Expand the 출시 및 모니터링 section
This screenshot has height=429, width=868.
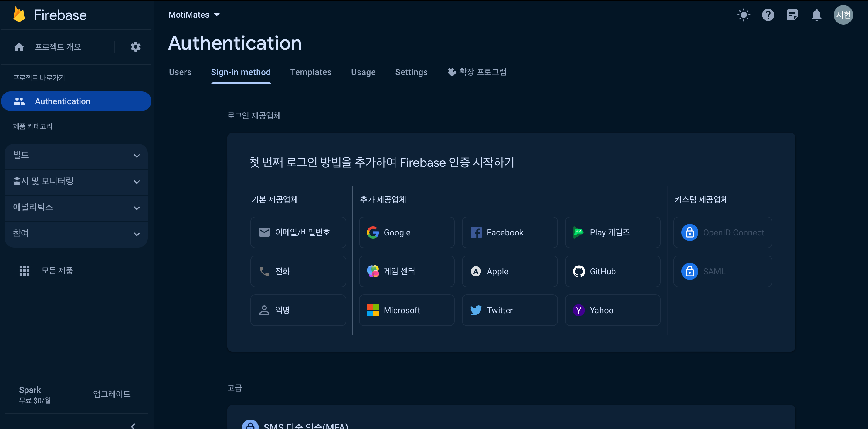[x=76, y=181]
